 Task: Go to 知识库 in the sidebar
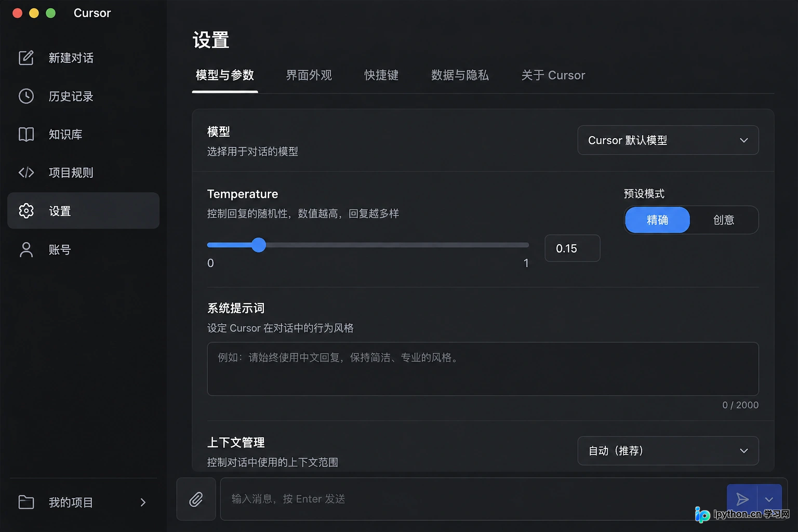click(83, 135)
